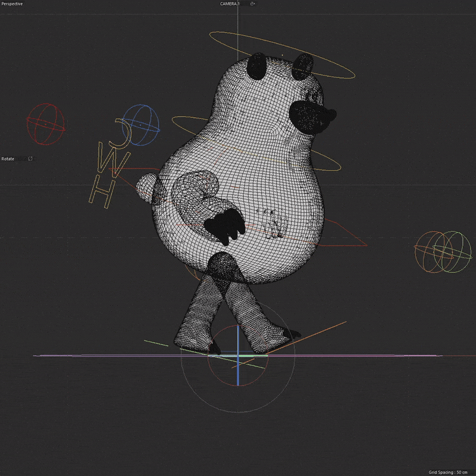Screen dimensions: 476x476
Task: Click the character's left black ear
Action: [257, 66]
